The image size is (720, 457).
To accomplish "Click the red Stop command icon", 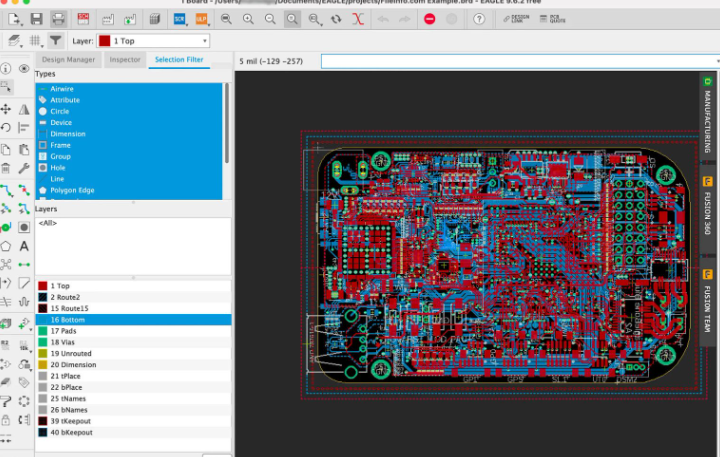I will click(x=429, y=19).
